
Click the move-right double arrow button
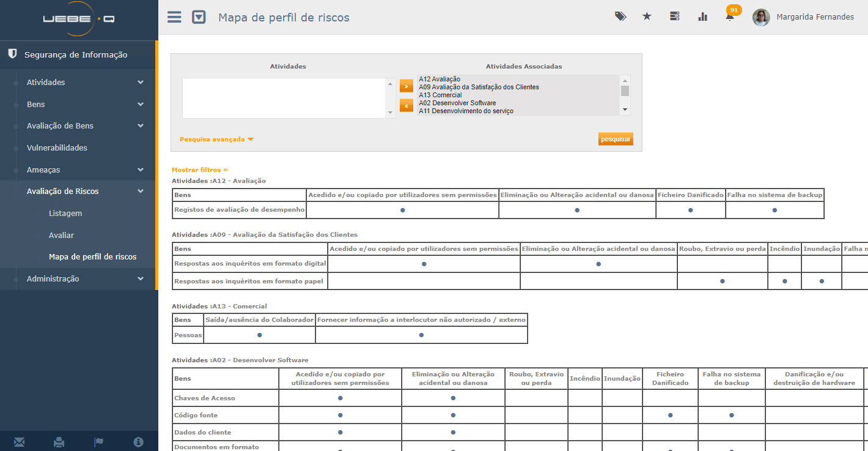[x=406, y=86]
